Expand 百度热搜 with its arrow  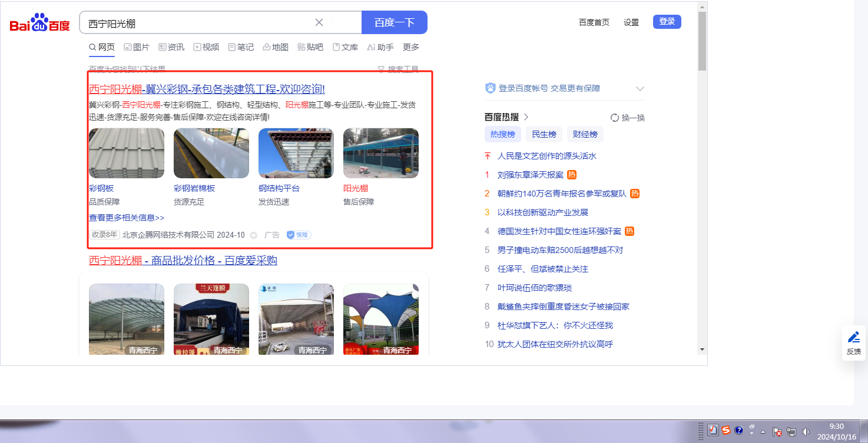pos(526,116)
